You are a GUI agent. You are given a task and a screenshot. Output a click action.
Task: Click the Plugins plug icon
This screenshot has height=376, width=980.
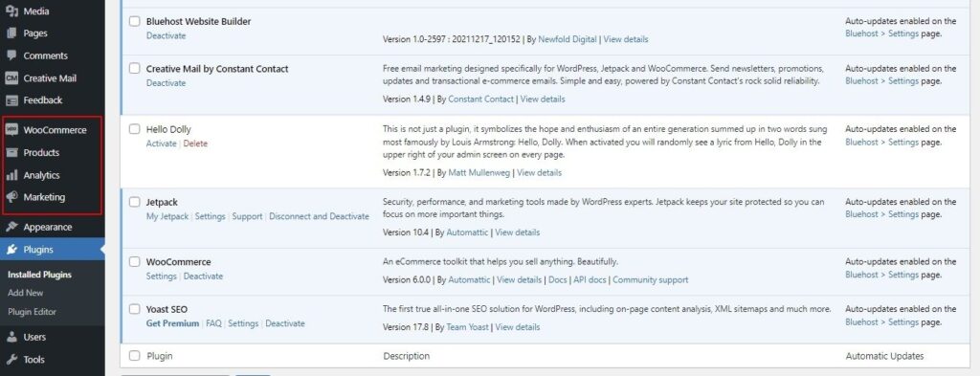(11, 250)
